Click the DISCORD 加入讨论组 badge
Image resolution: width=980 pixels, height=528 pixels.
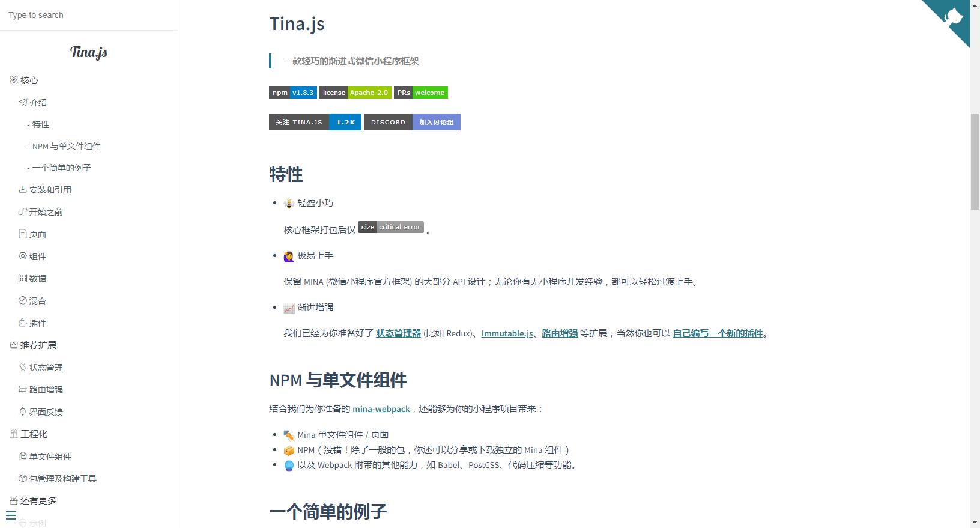(x=412, y=122)
